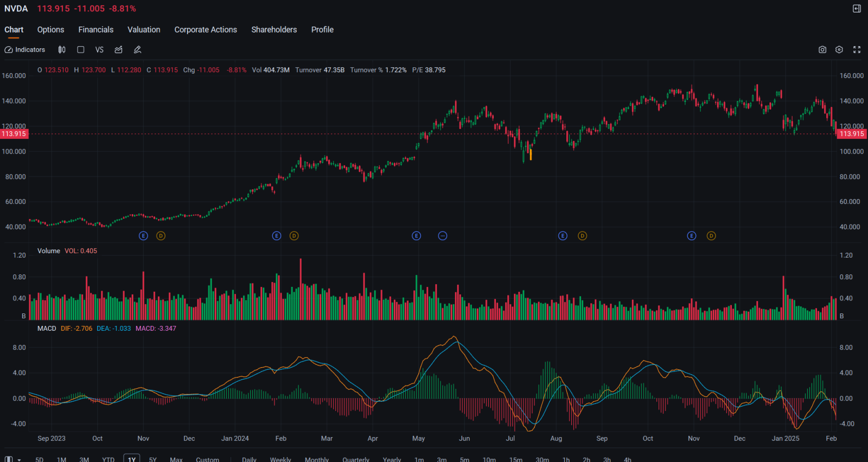
Task: Select the 3h interval
Action: pos(607,459)
